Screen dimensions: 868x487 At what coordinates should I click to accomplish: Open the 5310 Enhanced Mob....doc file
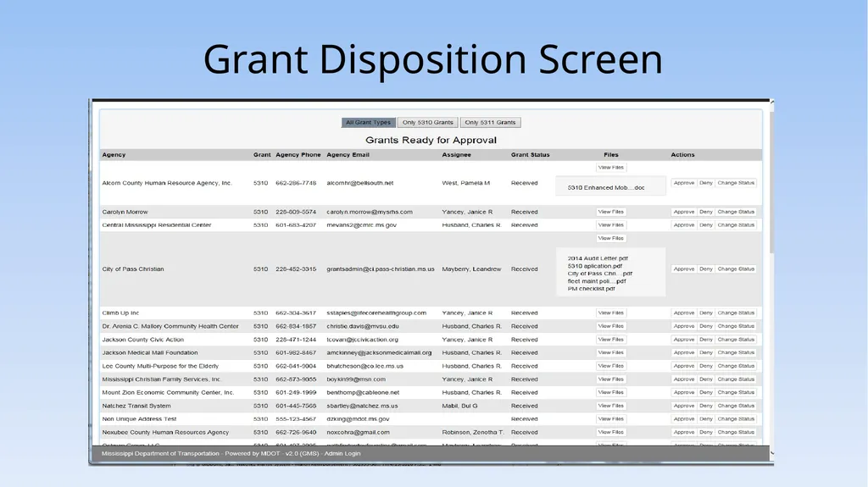click(605, 188)
